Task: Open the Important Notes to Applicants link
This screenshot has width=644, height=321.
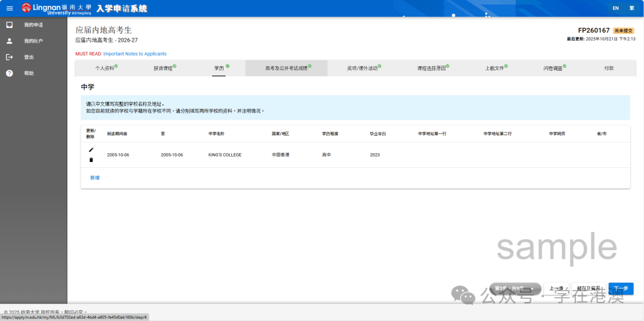Action: coord(135,54)
